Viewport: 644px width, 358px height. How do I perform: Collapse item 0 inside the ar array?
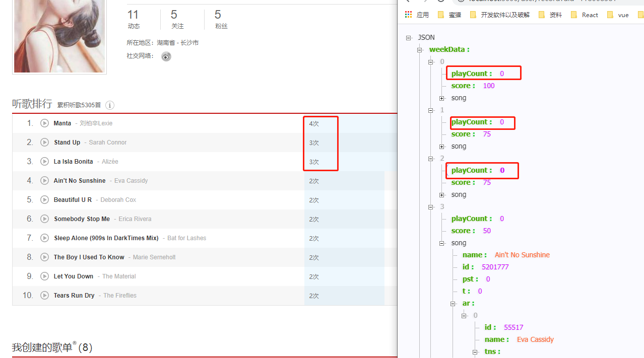[464, 316]
